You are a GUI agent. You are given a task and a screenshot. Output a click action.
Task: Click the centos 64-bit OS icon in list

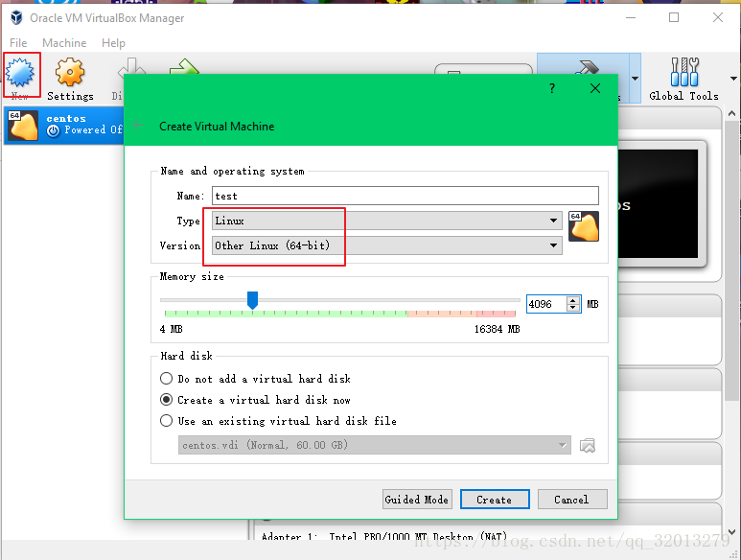(x=23, y=126)
